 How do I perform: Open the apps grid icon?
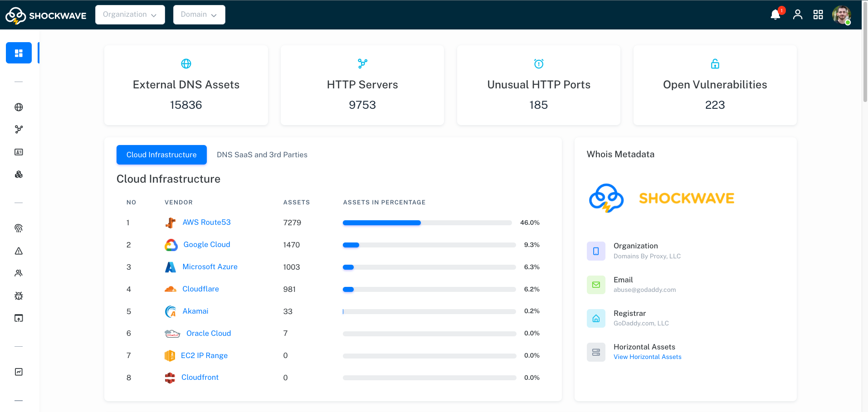pos(818,15)
